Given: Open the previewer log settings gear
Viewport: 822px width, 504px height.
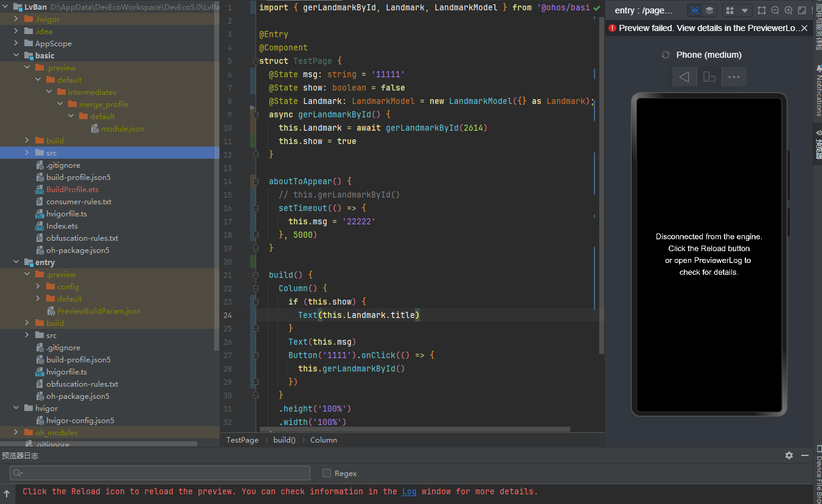Looking at the screenshot, I should pyautogui.click(x=789, y=455).
